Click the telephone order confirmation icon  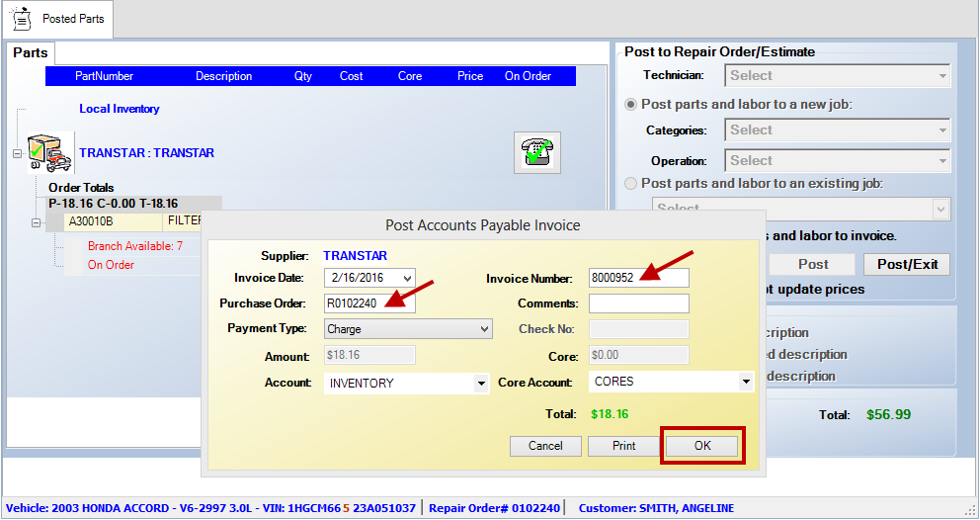coord(537,152)
